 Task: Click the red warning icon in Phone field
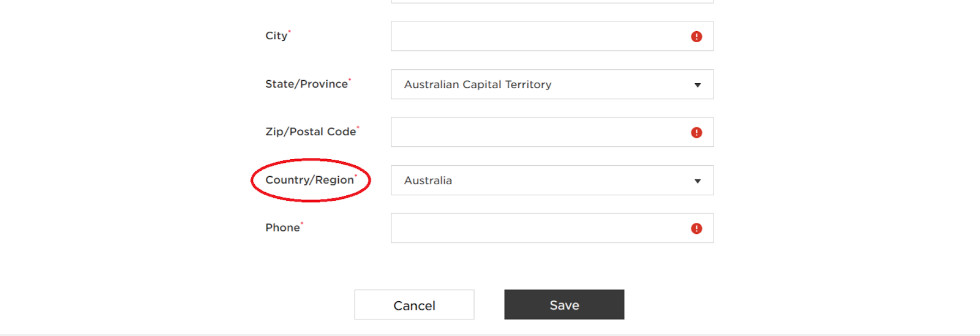pos(696,229)
